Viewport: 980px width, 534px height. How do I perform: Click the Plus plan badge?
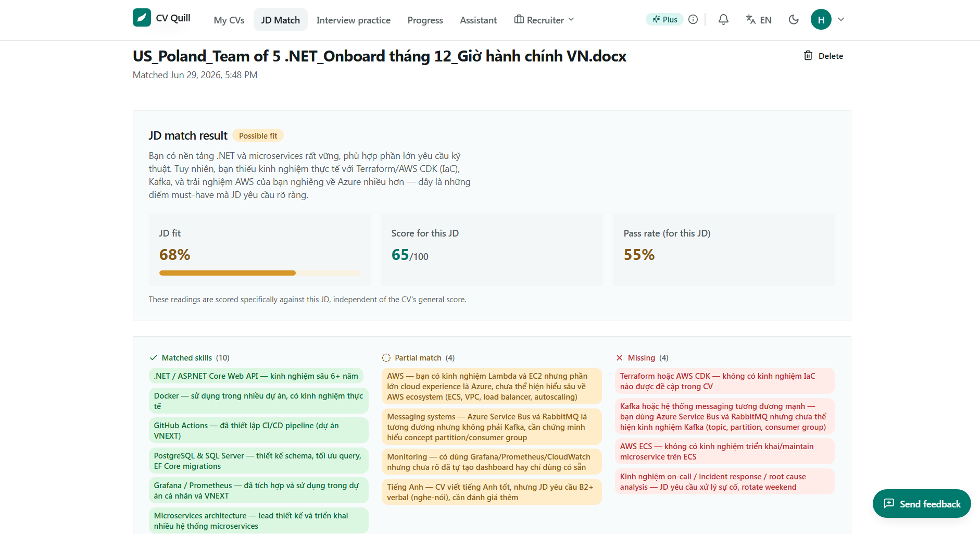tap(664, 19)
